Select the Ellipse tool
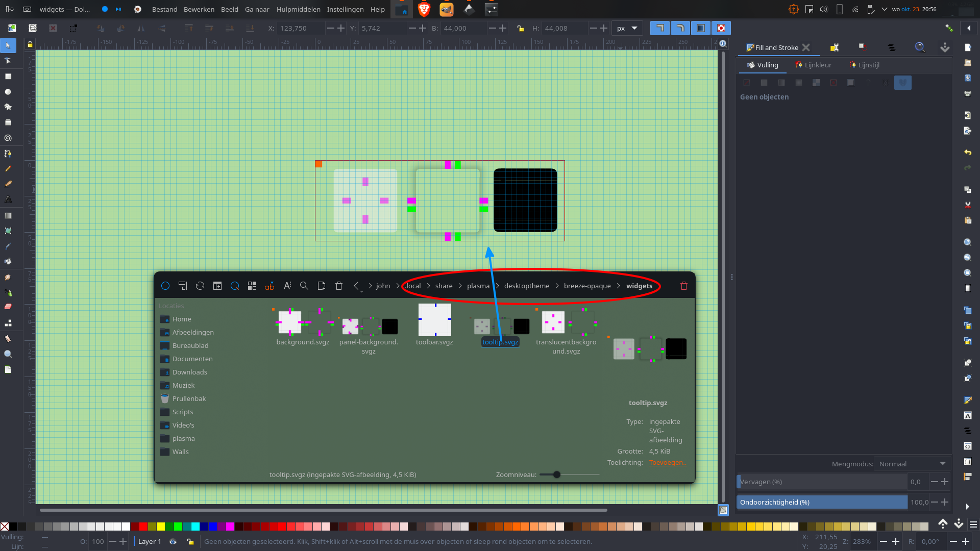 tap(8, 92)
